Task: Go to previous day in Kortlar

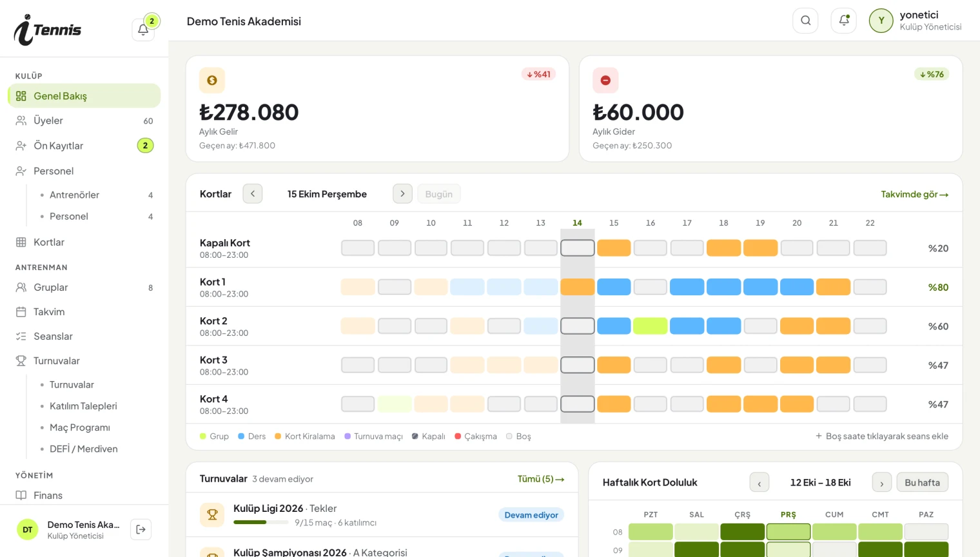Action: pos(253,193)
